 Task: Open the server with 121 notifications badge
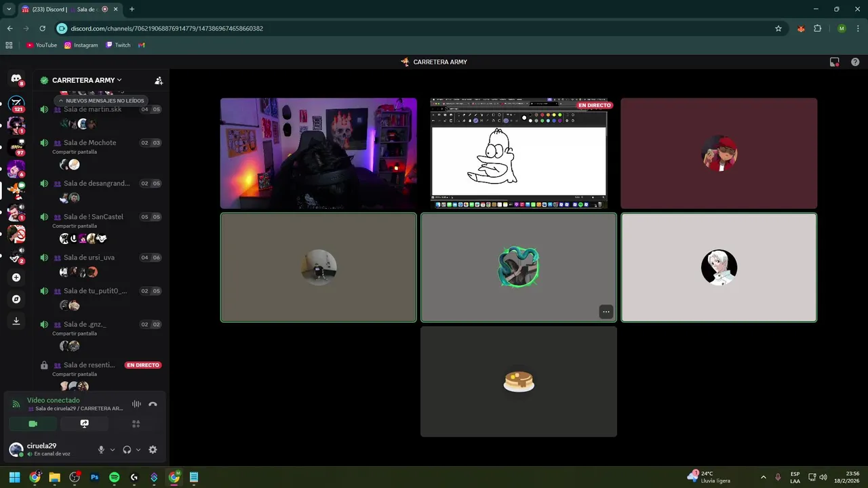16,104
